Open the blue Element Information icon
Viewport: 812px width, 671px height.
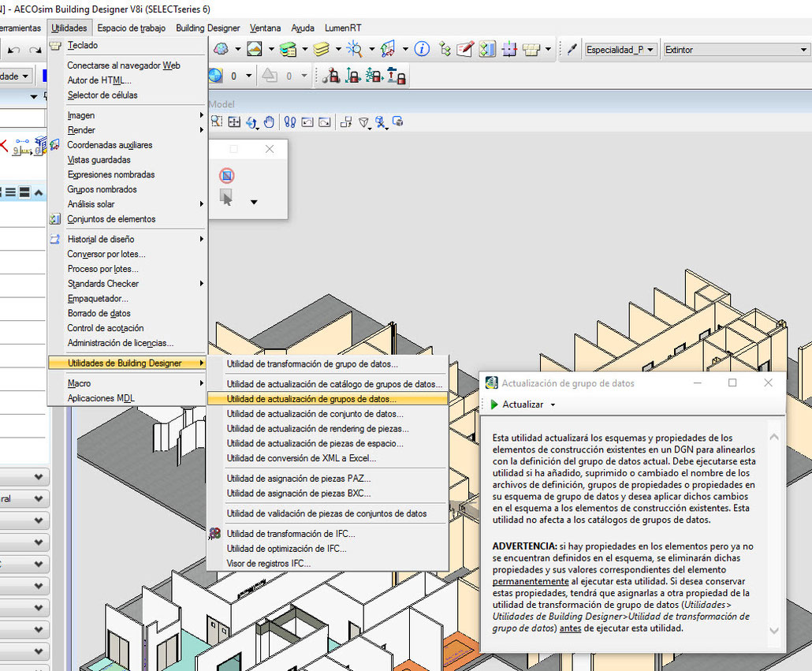[x=422, y=49]
